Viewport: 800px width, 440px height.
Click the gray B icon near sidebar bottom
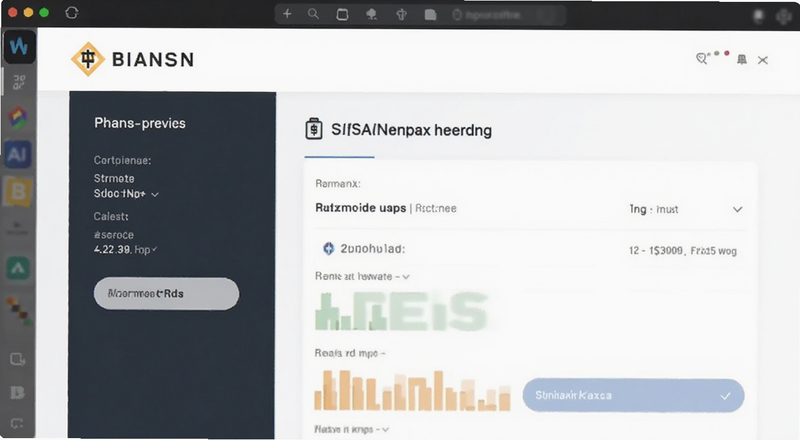17,392
